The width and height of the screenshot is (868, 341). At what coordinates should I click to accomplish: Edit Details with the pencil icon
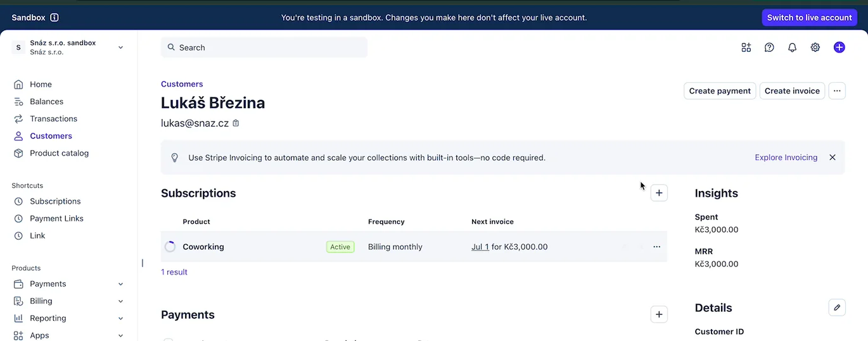(837, 307)
